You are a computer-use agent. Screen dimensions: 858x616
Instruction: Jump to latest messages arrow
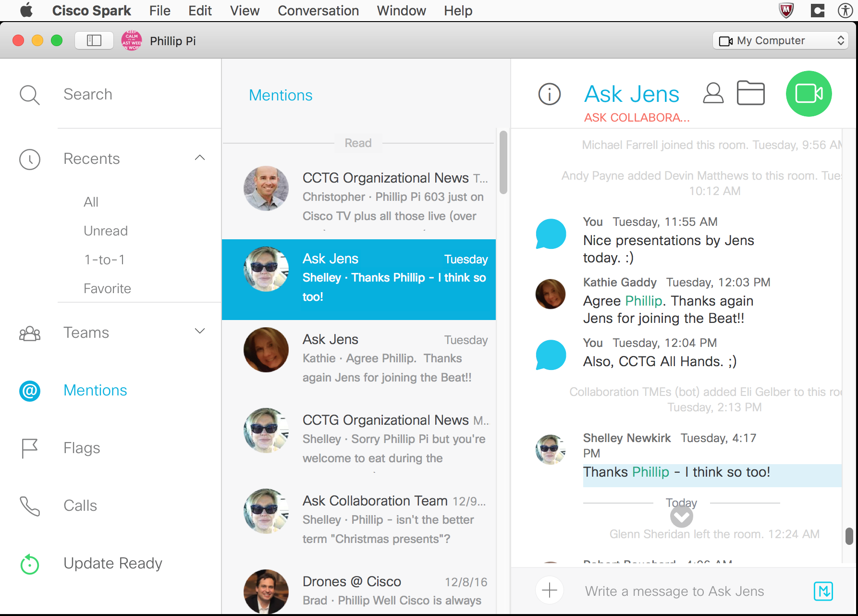(x=681, y=517)
